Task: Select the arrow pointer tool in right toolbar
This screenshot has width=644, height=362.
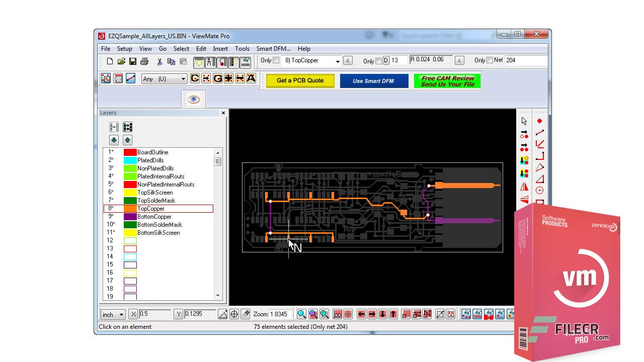Action: tap(523, 121)
